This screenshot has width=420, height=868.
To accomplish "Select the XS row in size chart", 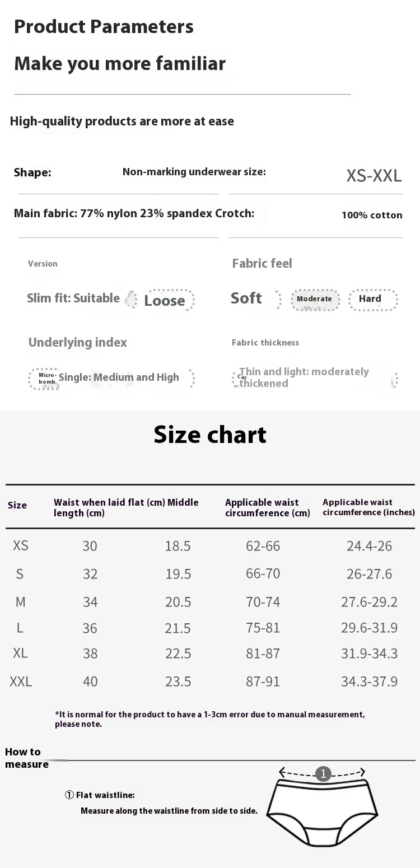I will pyautogui.click(x=210, y=545).
